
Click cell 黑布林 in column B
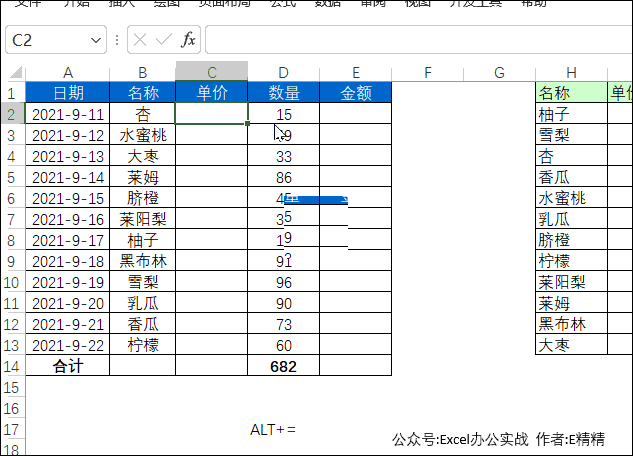(143, 261)
